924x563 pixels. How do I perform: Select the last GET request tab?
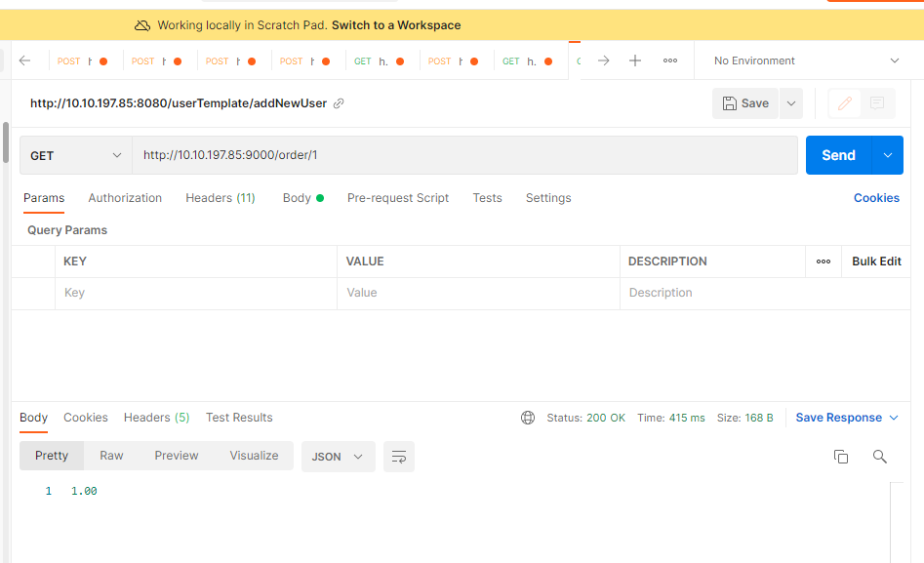[527, 61]
